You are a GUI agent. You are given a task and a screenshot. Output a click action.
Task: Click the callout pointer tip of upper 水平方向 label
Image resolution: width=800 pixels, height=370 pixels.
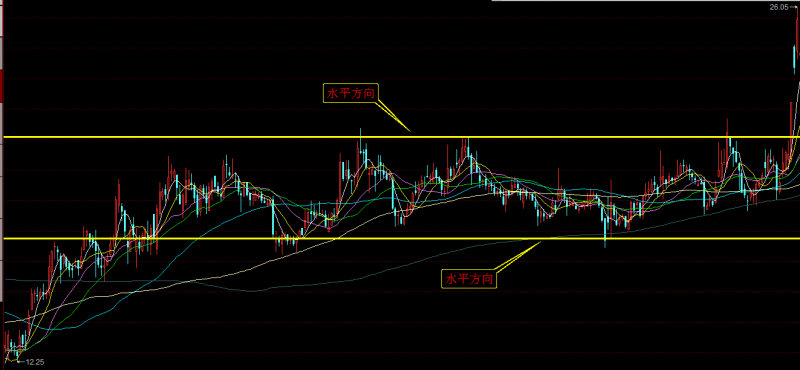(x=409, y=131)
